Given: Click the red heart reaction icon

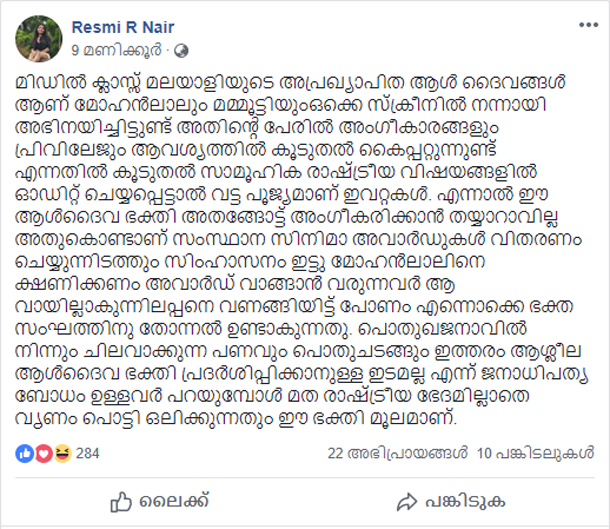Looking at the screenshot, I should point(44,454).
